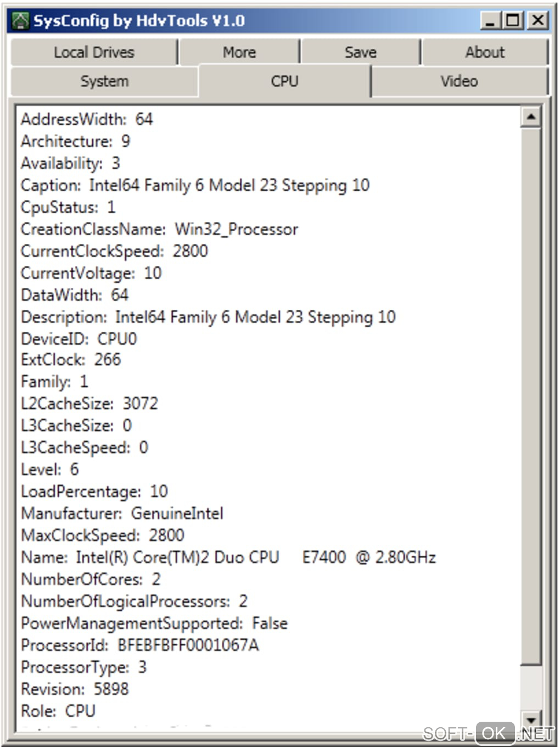The width and height of the screenshot is (560, 747).
Task: Maximize the SysConfig window
Action: [x=513, y=21]
